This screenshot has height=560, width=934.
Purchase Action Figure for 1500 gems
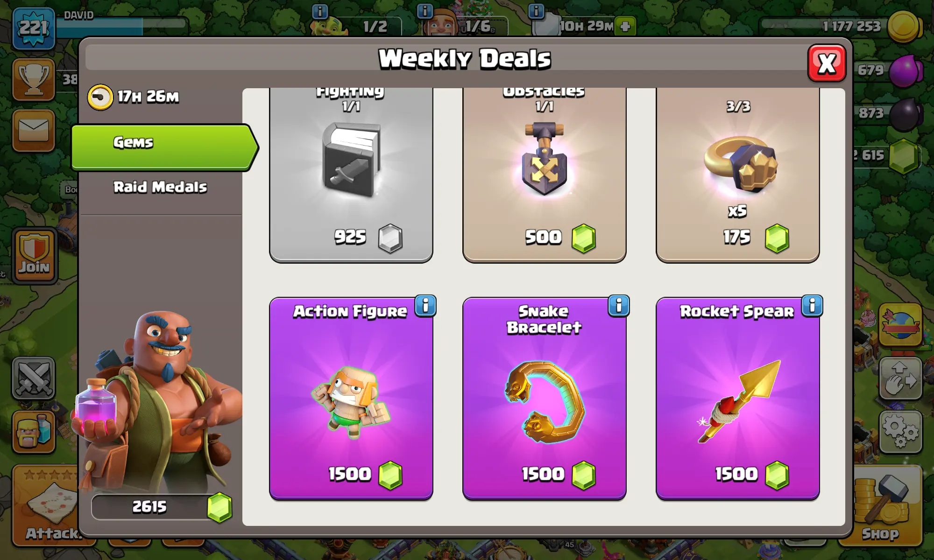coord(351,399)
